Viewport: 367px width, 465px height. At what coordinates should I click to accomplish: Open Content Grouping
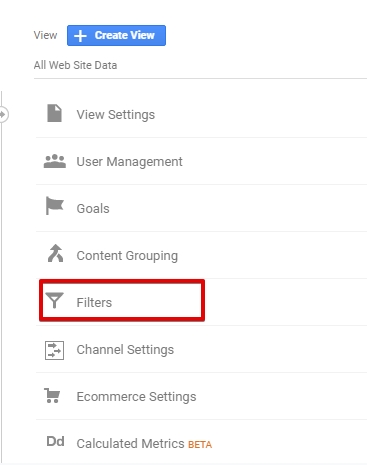coord(201,255)
